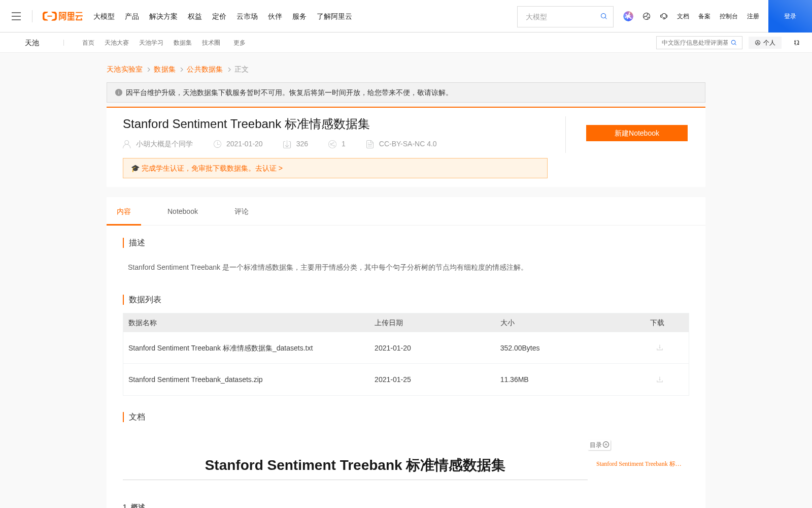Open the customer service headset icon
The height and width of the screenshot is (508, 812).
tap(664, 16)
